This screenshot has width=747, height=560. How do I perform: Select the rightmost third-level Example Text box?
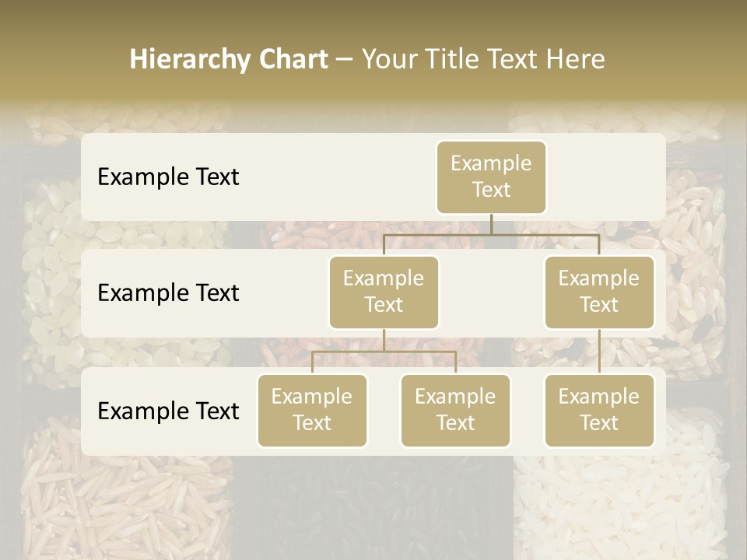599,410
